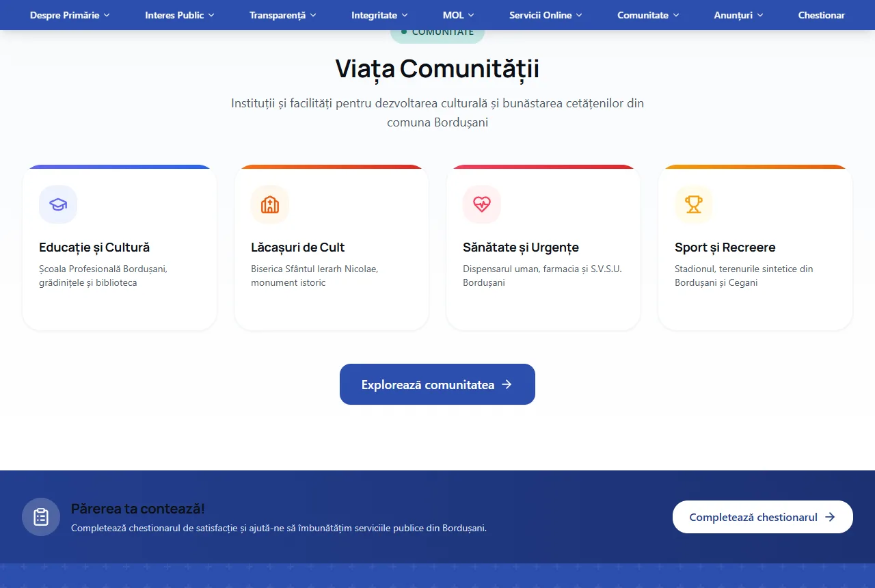This screenshot has width=875, height=588.
Task: Click the heart pulse icon in Sănătate și Urgențe
Action: tap(482, 204)
